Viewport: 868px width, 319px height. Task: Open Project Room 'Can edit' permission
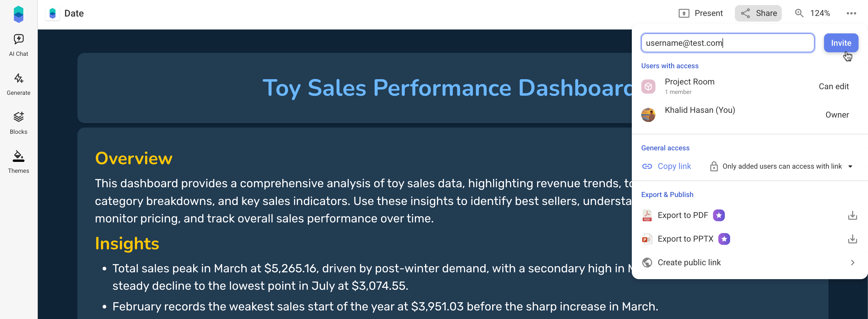click(x=834, y=86)
